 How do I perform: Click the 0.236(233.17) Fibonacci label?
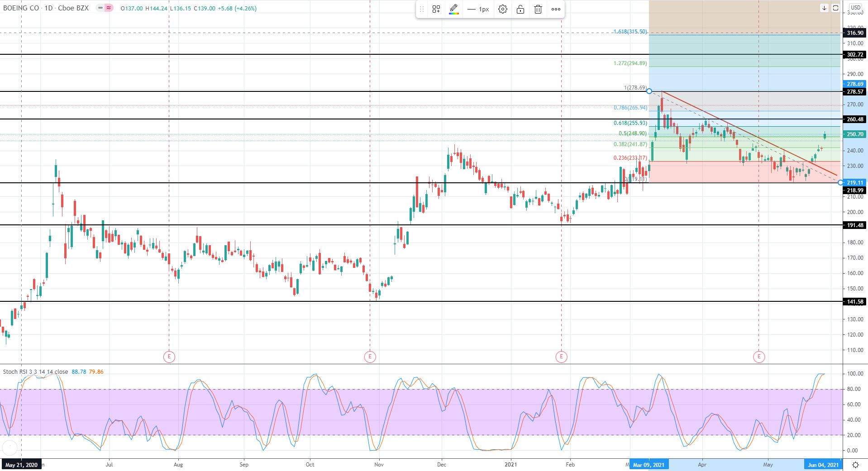pyautogui.click(x=630, y=158)
